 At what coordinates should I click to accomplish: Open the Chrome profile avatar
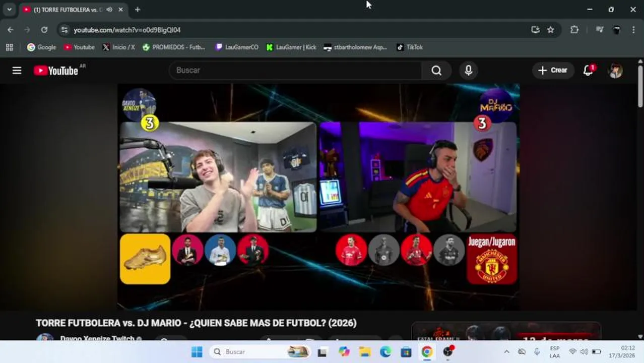click(616, 30)
